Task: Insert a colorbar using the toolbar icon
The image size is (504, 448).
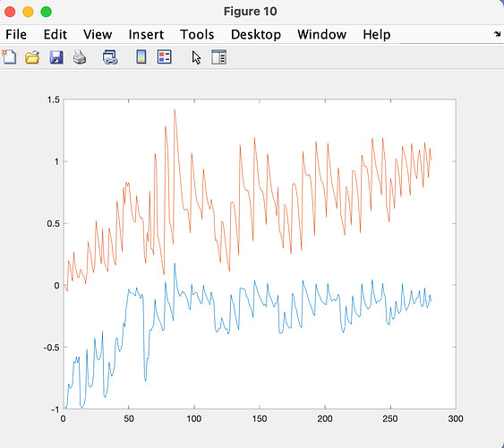Action: (x=141, y=57)
